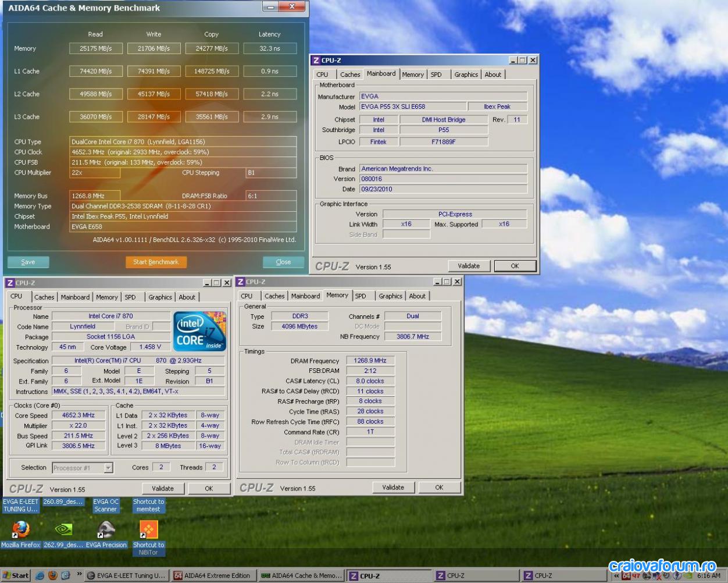Click the L2 Cache Write value 45137 MB/s

click(154, 94)
